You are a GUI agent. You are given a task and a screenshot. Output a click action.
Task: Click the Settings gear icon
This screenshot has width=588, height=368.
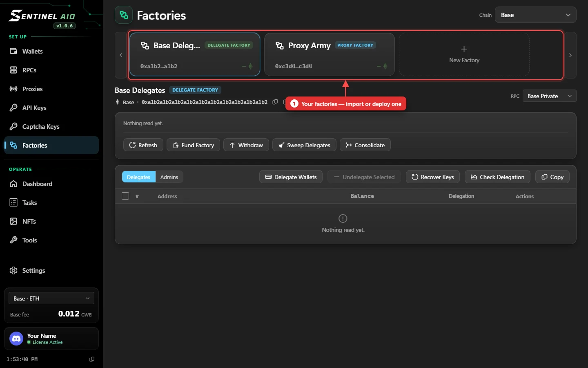13,271
